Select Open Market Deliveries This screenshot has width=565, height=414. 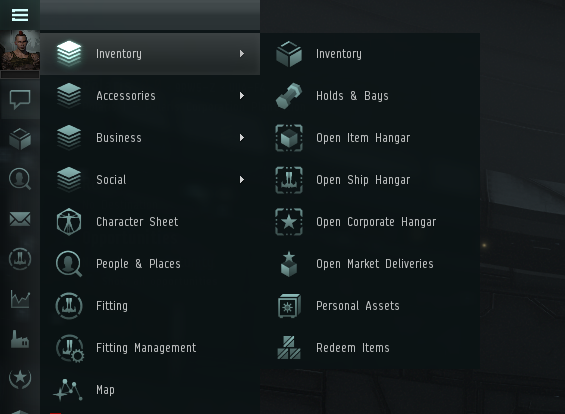(370, 264)
